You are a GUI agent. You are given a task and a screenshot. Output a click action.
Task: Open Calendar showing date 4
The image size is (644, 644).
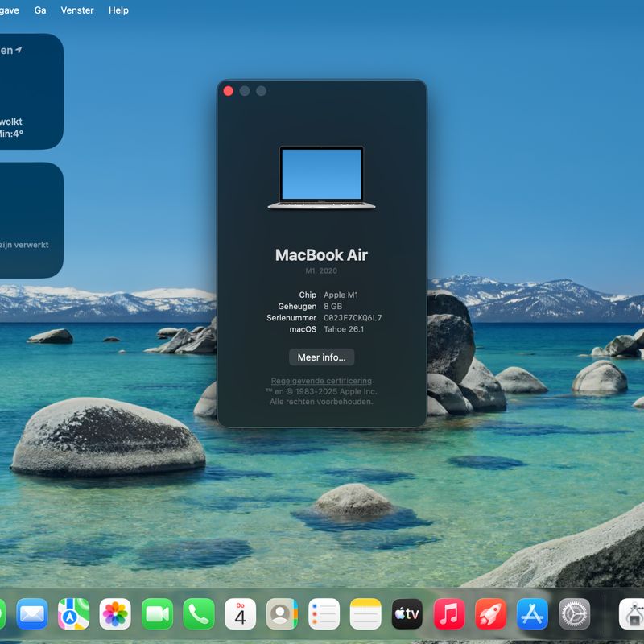tap(240, 614)
